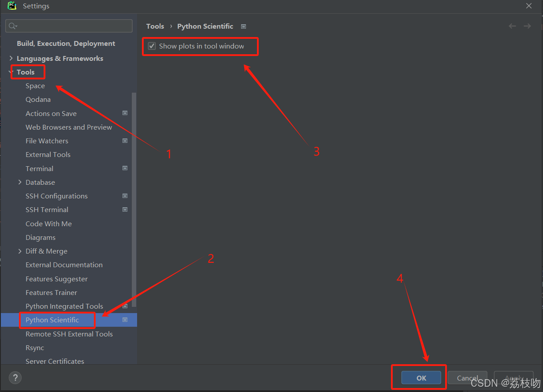
Task: Open External Documentation settings
Action: click(64, 265)
